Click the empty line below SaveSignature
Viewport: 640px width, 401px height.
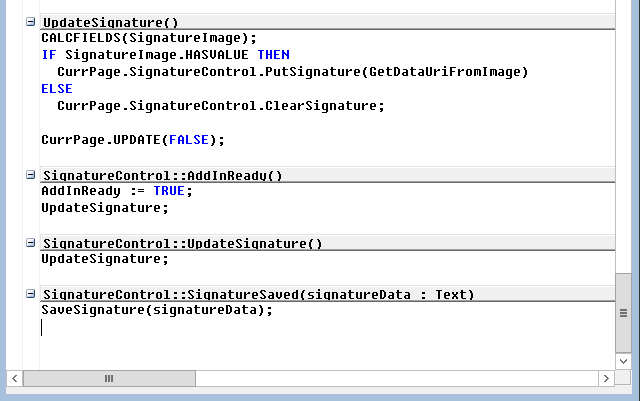200,328
